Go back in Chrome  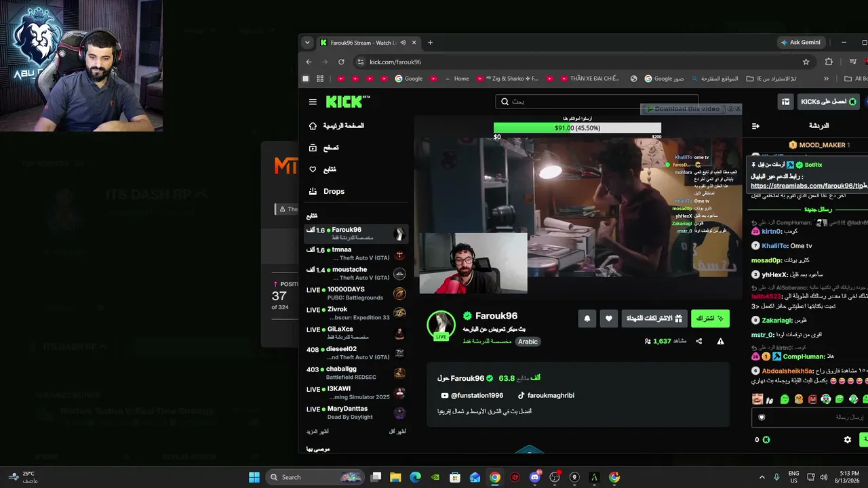tap(309, 62)
